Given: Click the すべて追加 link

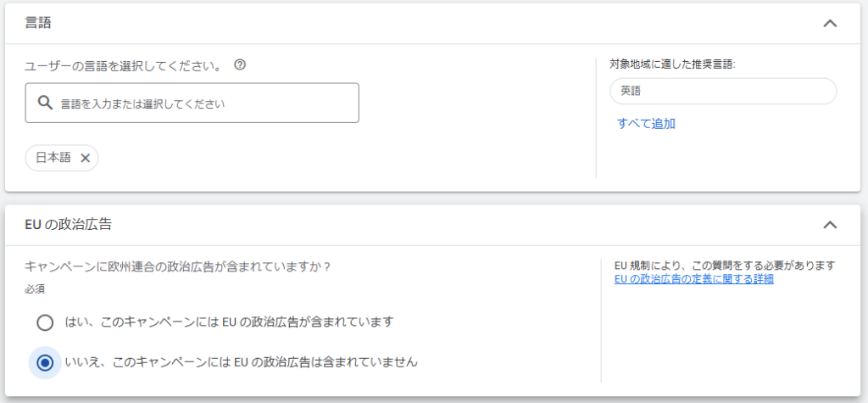Looking at the screenshot, I should coord(646,124).
